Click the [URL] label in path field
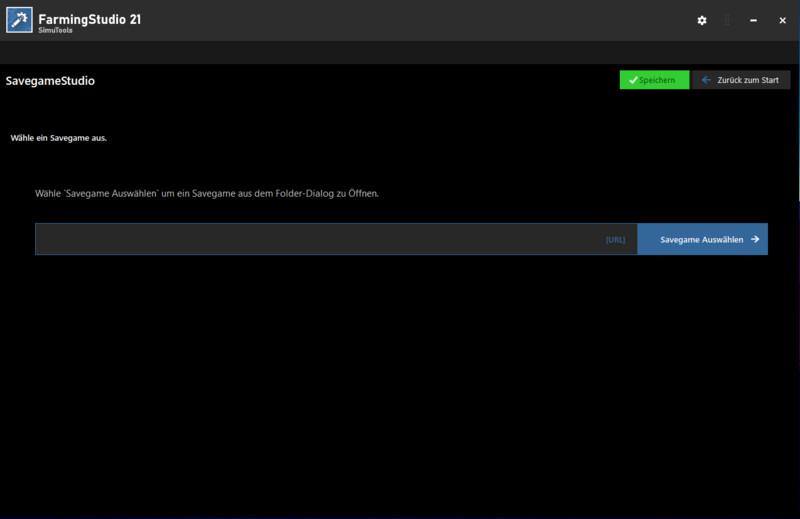Screen dimensions: 800x519 (x=615, y=240)
